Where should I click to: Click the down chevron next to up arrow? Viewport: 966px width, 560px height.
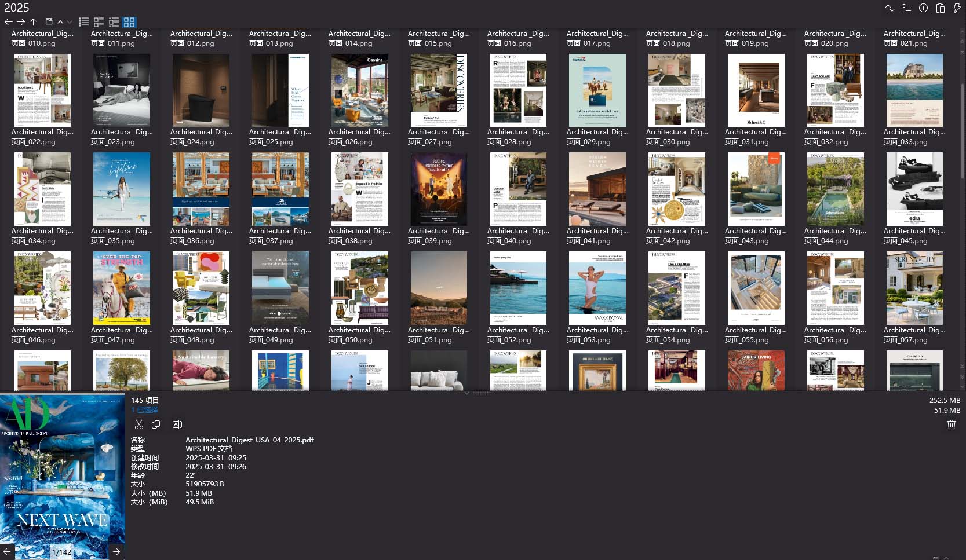coord(70,21)
